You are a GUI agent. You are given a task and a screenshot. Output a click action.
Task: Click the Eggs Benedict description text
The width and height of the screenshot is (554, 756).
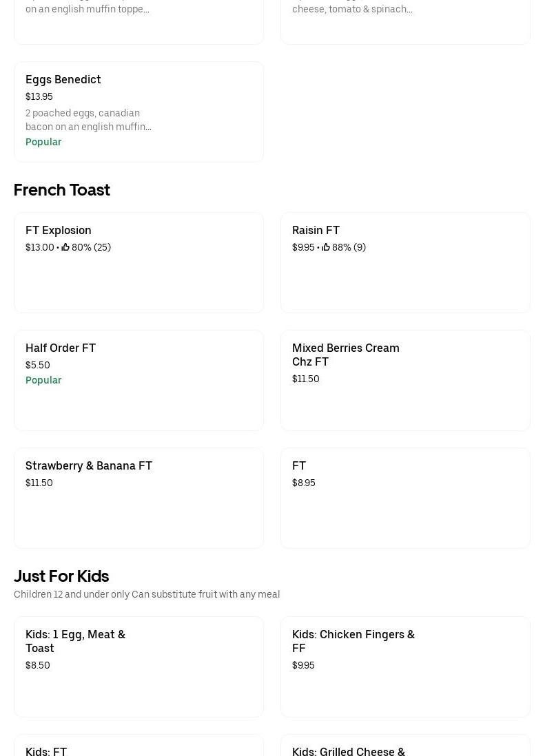pos(88,120)
